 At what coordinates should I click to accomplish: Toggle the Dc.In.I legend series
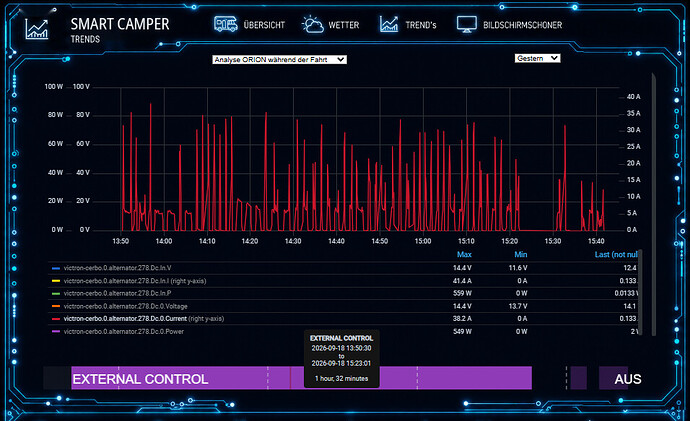click(135, 281)
